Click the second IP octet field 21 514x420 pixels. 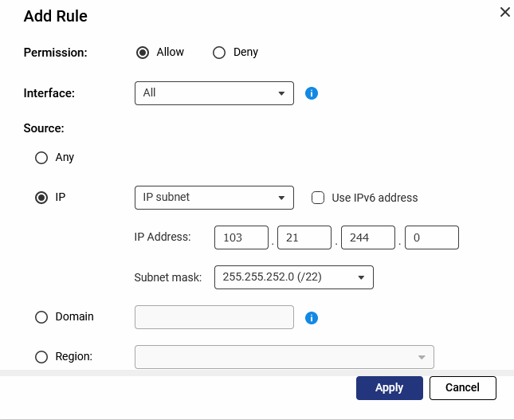pyautogui.click(x=304, y=237)
